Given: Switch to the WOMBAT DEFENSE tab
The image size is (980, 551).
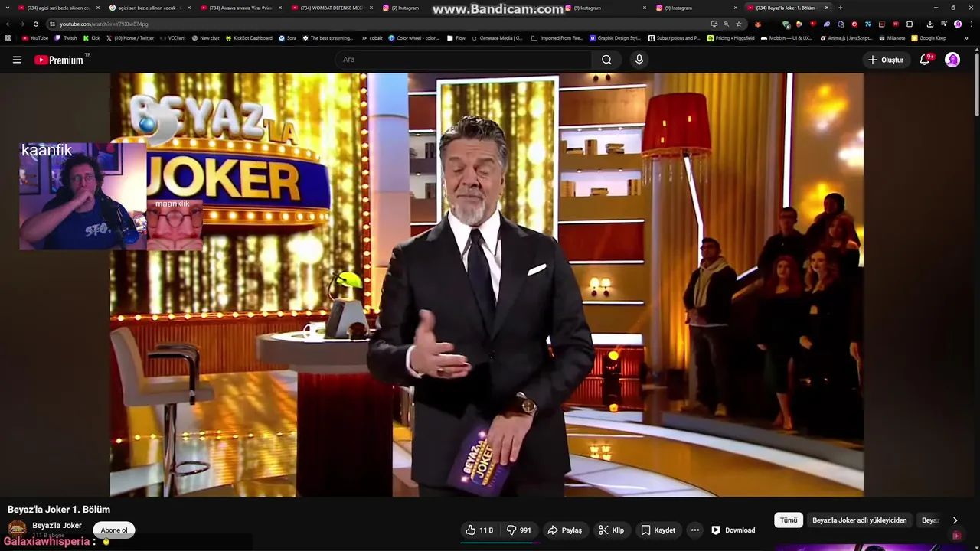Looking at the screenshot, I should [332, 8].
